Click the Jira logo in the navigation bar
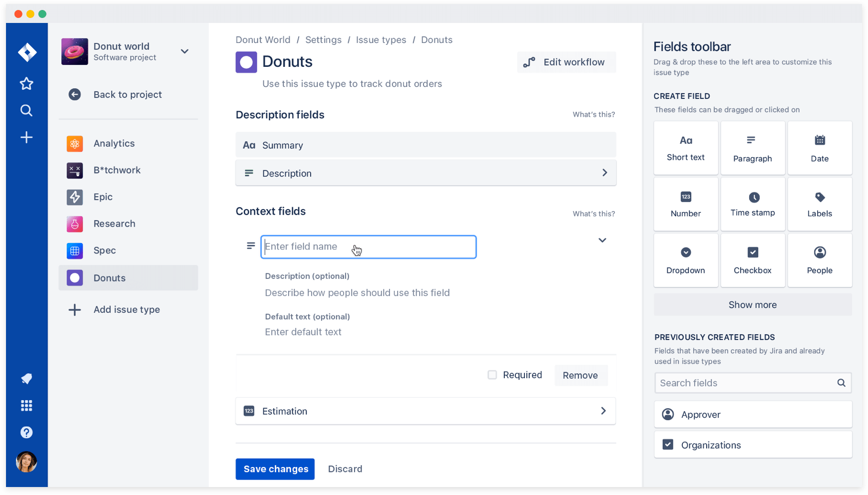The height and width of the screenshot is (495, 868). pyautogui.click(x=27, y=52)
